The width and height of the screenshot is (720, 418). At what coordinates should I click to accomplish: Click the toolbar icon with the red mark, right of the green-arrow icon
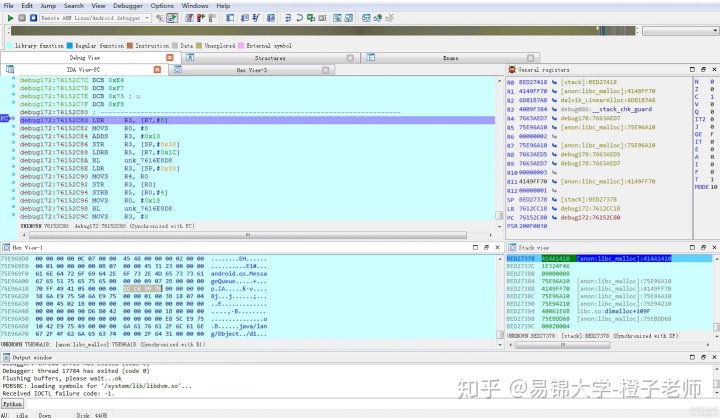tap(189, 18)
